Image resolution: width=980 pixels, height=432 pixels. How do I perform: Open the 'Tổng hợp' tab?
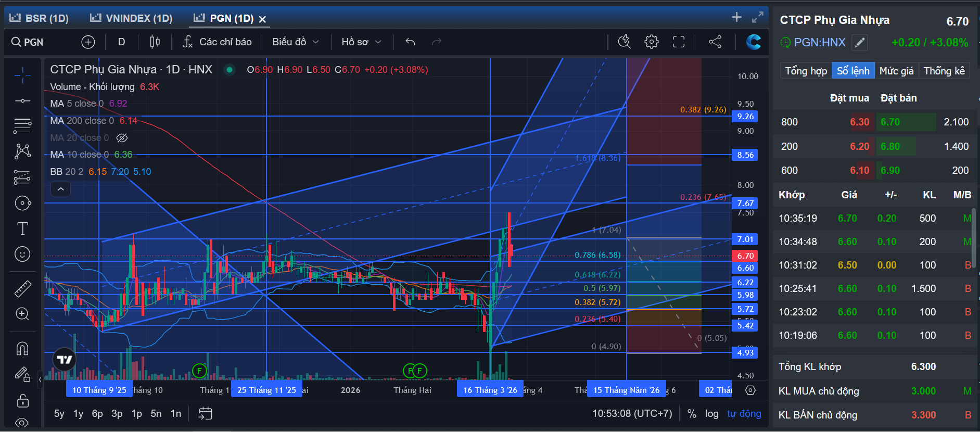pyautogui.click(x=806, y=71)
